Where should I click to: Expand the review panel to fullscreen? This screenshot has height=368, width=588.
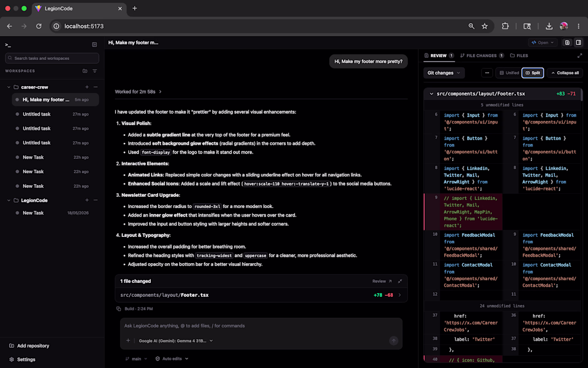[580, 56]
